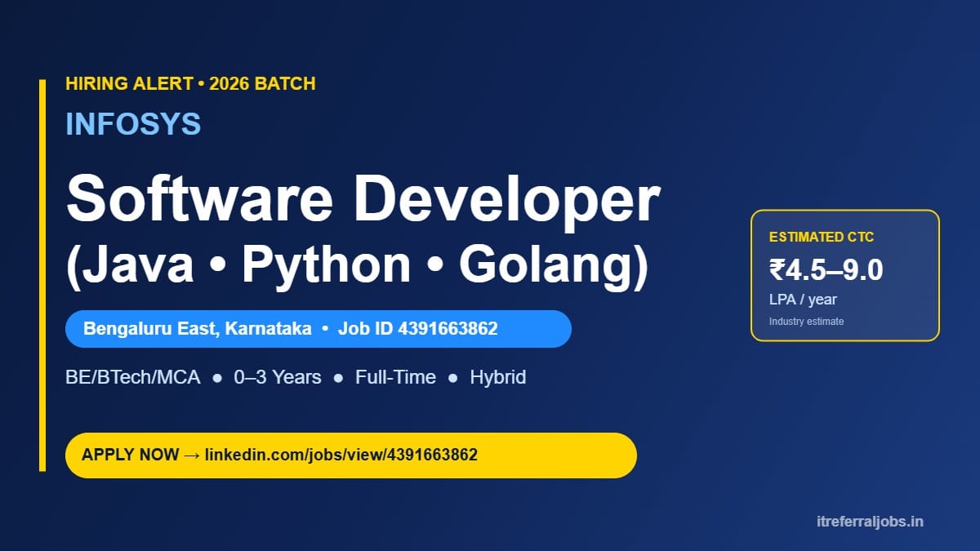Click the APPLY NOW linkedin.com job link
Screen dimensions: 980x551
click(350, 455)
